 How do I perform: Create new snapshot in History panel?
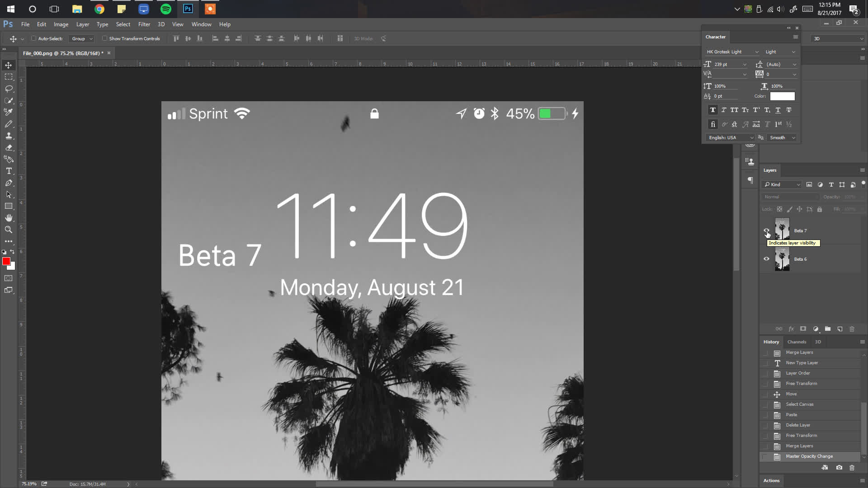(839, 468)
